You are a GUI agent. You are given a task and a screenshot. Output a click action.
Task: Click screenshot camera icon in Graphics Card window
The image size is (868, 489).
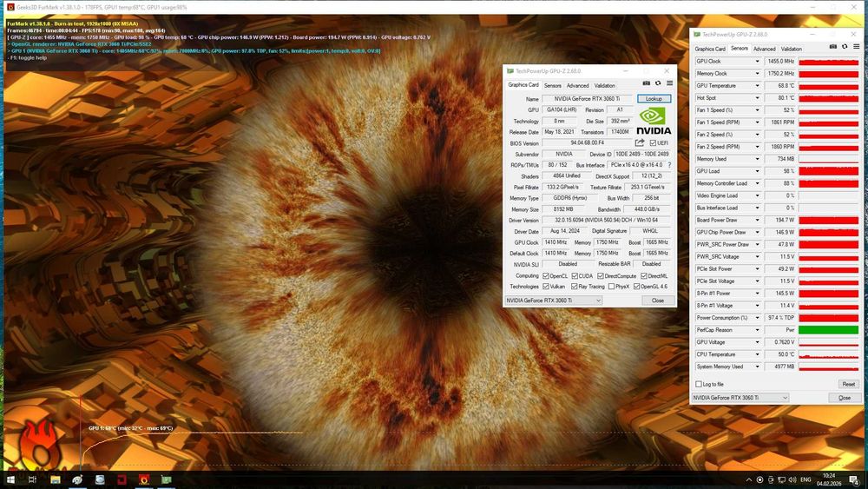coord(646,83)
